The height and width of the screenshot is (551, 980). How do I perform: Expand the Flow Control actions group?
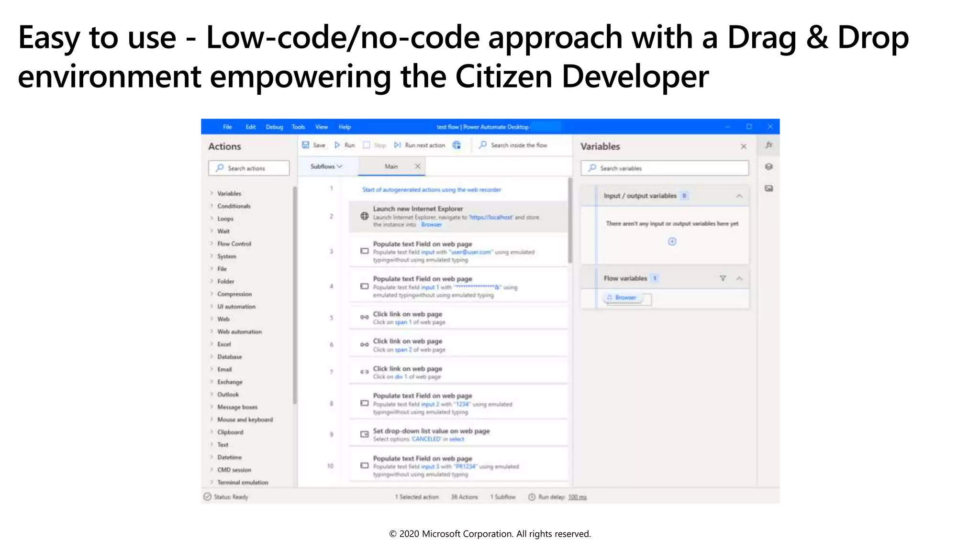212,243
